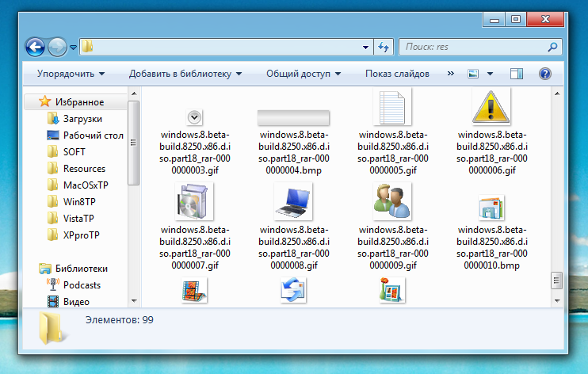Click the large folder icon in details pane
The height and width of the screenshot is (374, 588).
tap(52, 327)
